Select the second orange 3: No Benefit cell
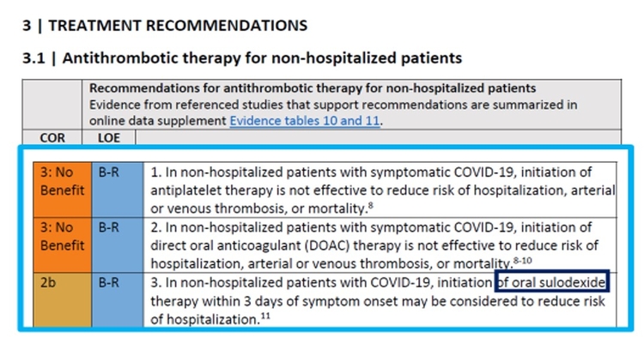This screenshot has height=337, width=644. click(x=63, y=245)
